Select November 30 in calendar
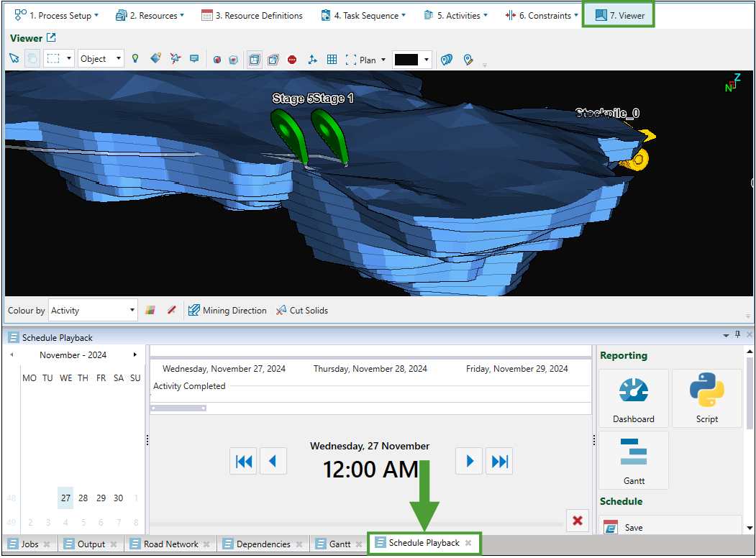 pos(118,498)
